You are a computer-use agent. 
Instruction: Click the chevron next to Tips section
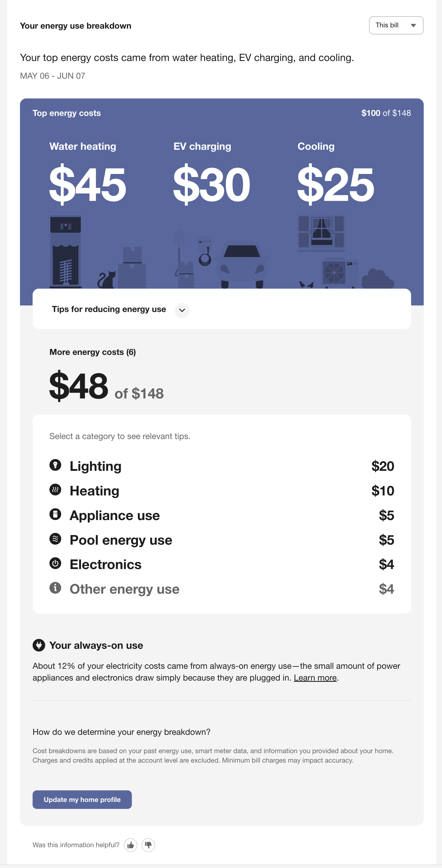(182, 310)
